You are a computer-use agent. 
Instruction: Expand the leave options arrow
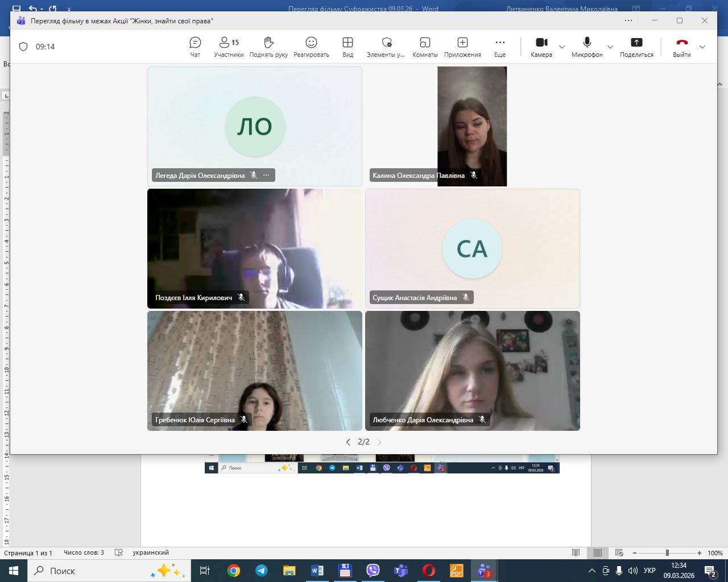pos(702,47)
